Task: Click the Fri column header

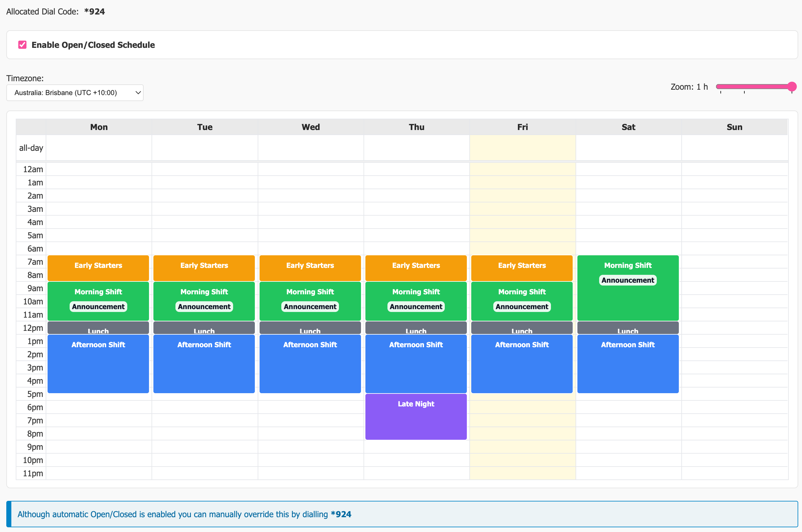Action: 522,127
